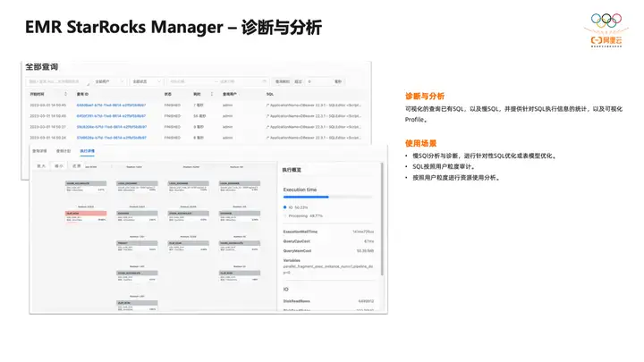Click the DiskReadRows row under IO
The image size is (644, 362).
click(328, 301)
